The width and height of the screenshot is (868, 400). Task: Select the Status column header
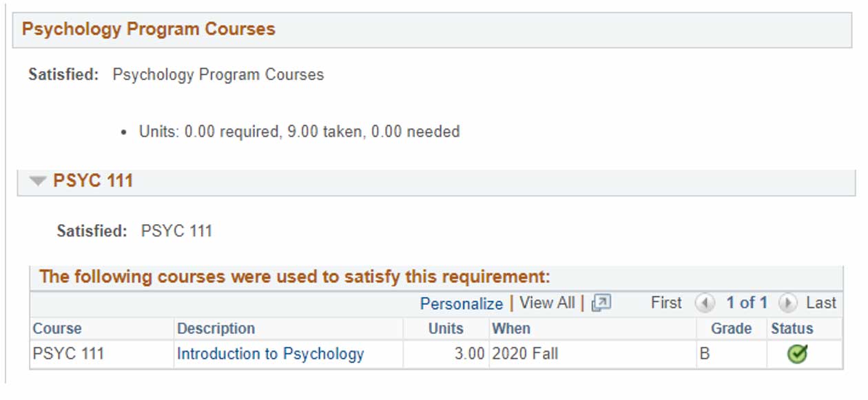tap(792, 329)
